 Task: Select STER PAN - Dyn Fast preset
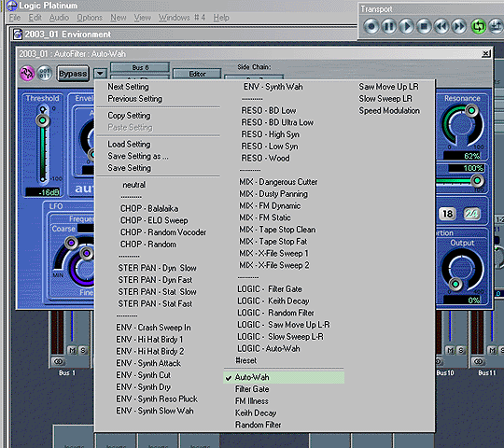(155, 280)
